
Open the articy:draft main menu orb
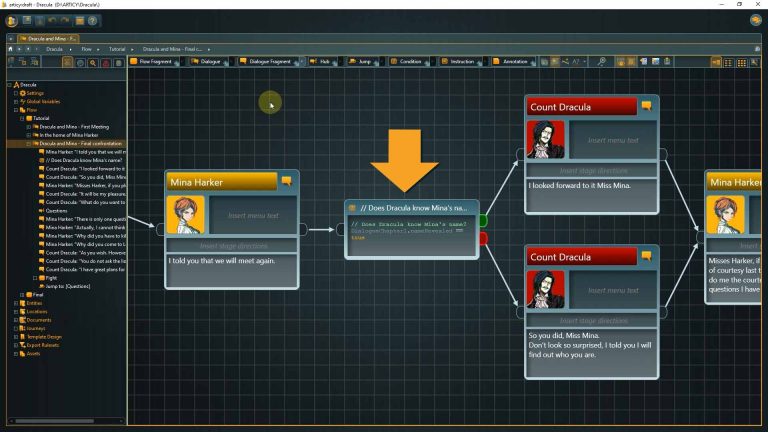tap(12, 21)
